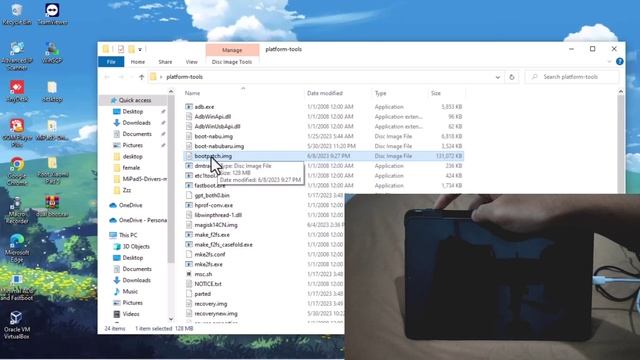Expand the address bar history dropdown
The image size is (640, 360).
498,77
